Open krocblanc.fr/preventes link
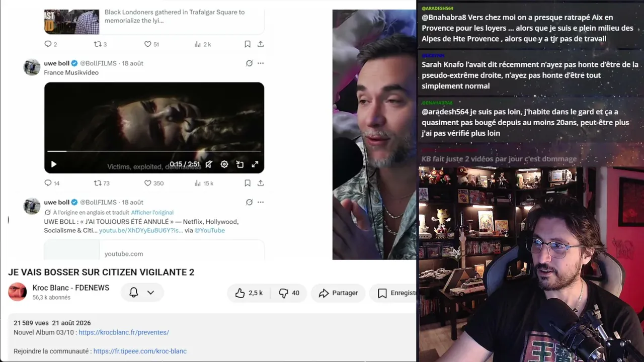 click(124, 332)
